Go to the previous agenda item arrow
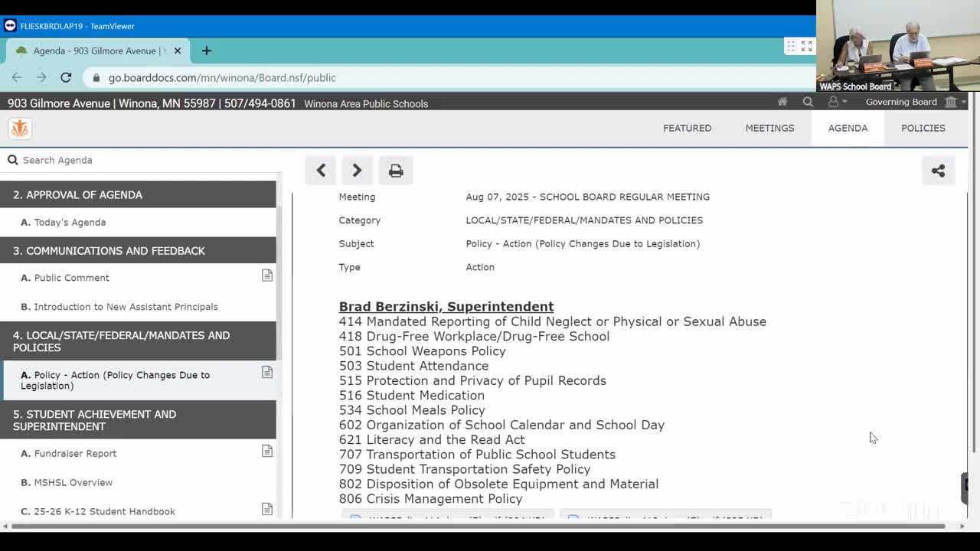Image resolution: width=980 pixels, height=551 pixels. pyautogui.click(x=321, y=171)
